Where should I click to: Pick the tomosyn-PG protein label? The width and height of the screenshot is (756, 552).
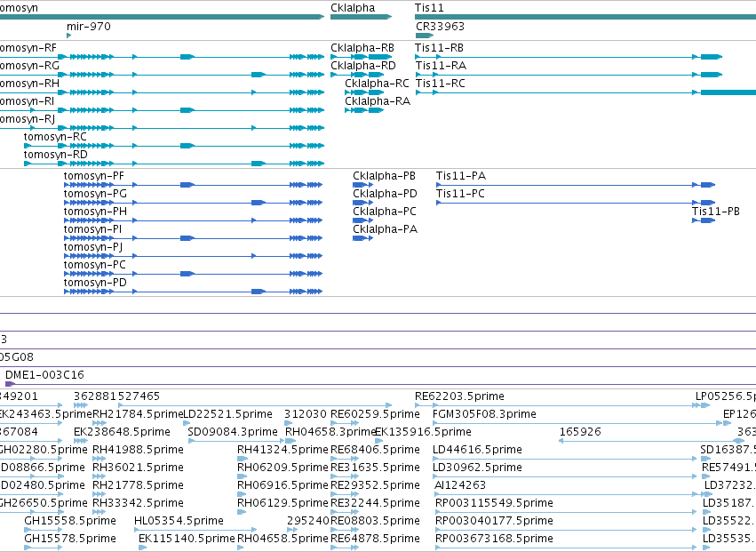tap(95, 194)
